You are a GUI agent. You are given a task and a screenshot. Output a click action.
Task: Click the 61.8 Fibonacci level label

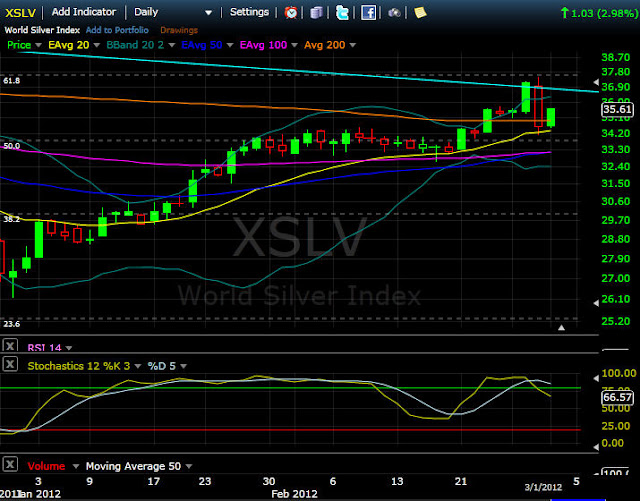coord(11,81)
